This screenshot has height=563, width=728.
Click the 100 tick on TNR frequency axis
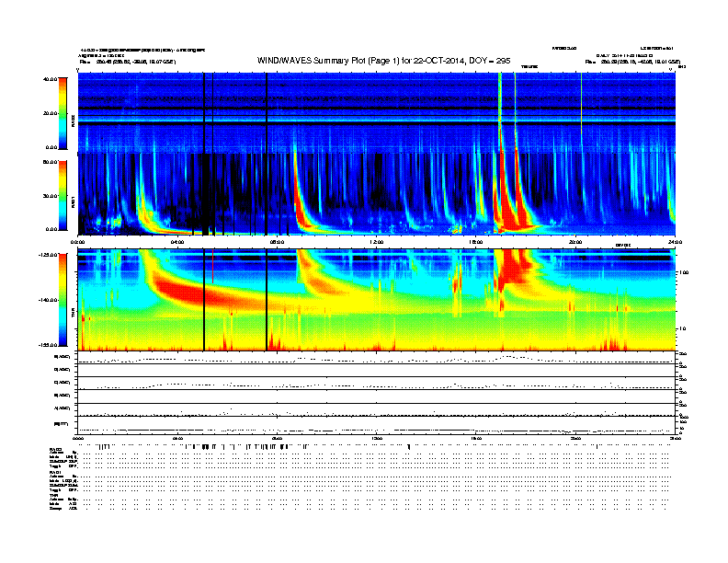[684, 272]
